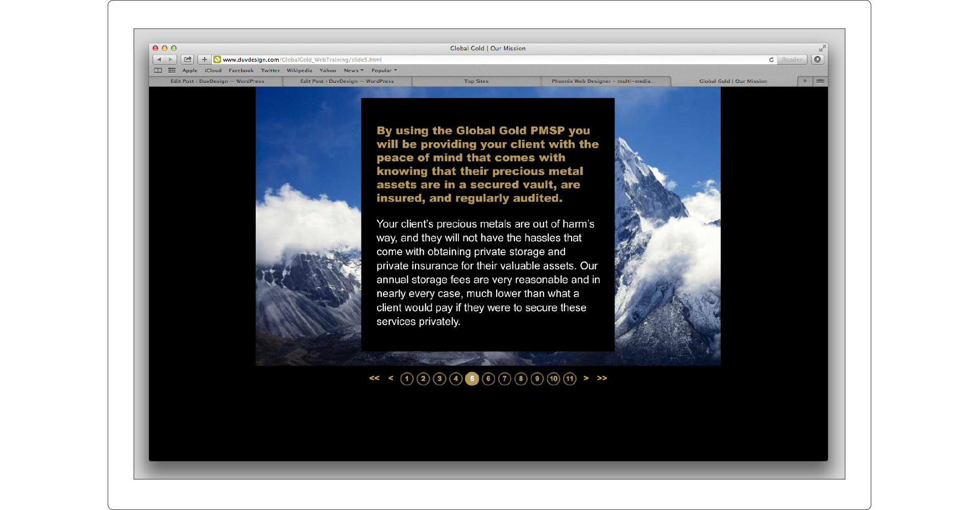This screenshot has height=510, width=980.
Task: Open the Twitter bookmark
Action: 270,70
